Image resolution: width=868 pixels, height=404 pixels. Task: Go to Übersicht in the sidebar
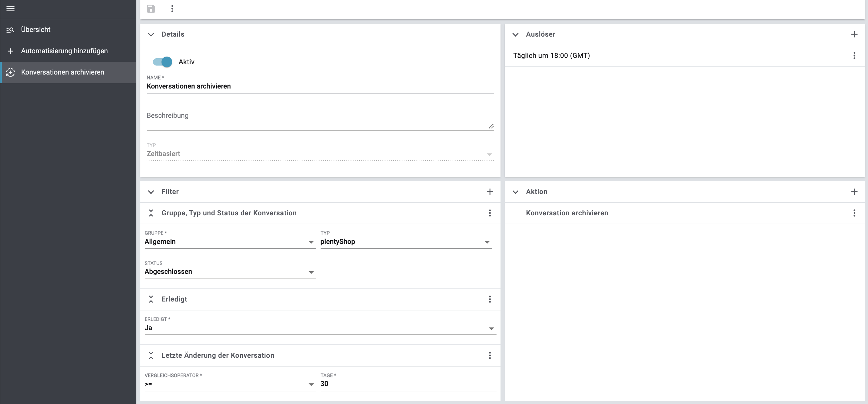click(x=36, y=30)
